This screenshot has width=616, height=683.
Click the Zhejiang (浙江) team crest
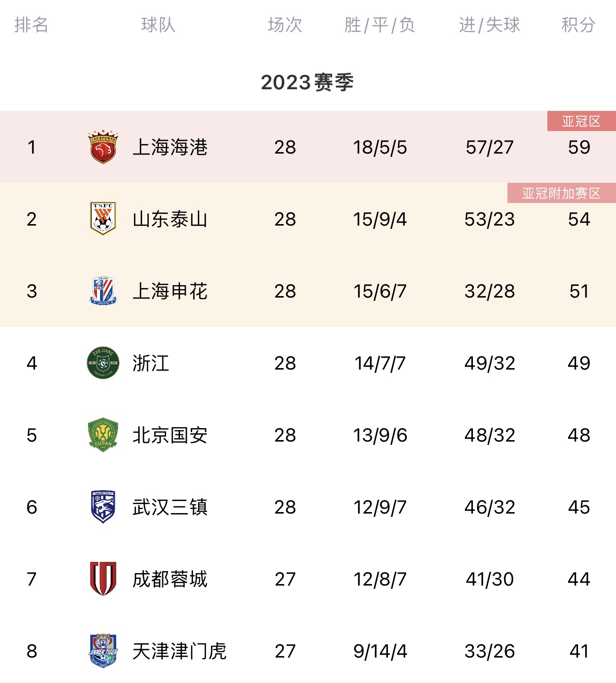click(103, 363)
